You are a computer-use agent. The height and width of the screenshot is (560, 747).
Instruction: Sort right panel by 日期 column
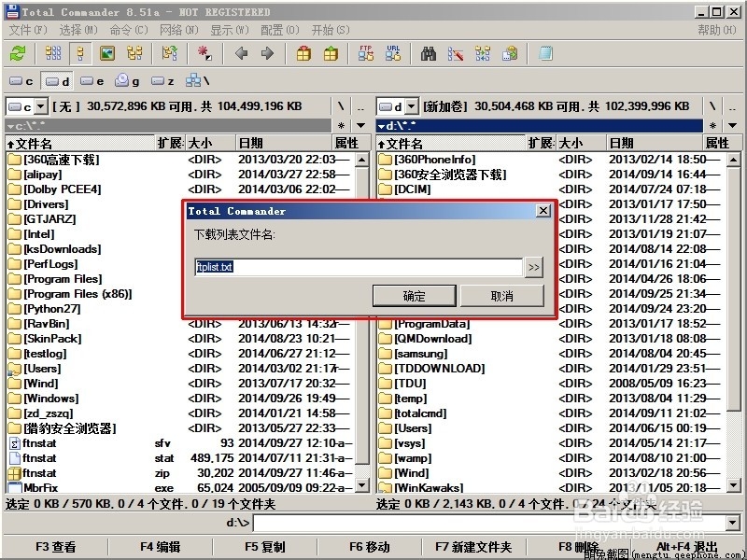pos(655,143)
